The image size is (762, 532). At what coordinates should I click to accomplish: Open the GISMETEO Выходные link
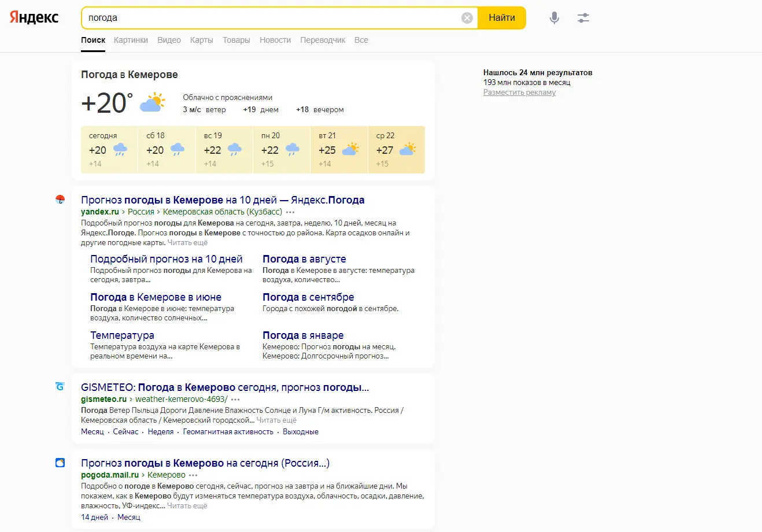click(x=301, y=432)
